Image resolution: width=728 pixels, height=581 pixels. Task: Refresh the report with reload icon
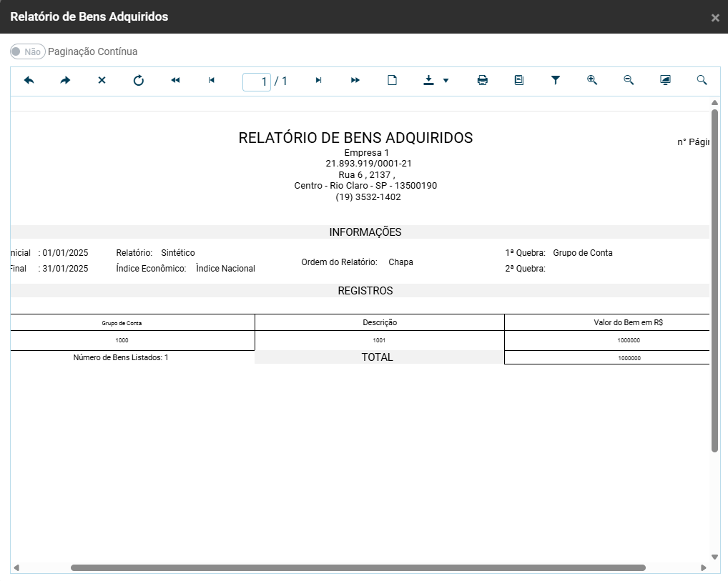[x=139, y=81]
